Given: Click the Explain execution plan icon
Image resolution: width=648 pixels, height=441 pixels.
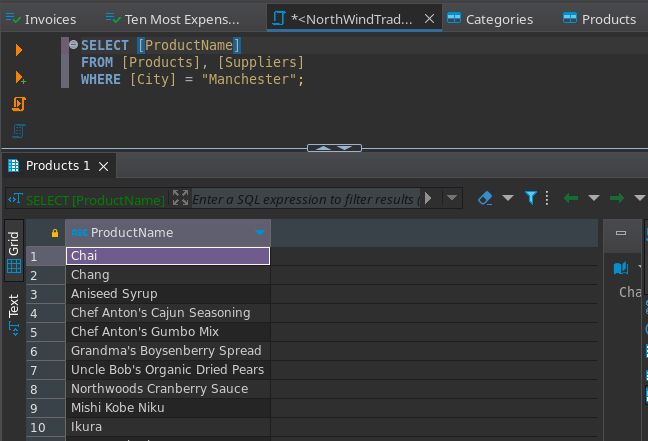Looking at the screenshot, I should [x=19, y=131].
